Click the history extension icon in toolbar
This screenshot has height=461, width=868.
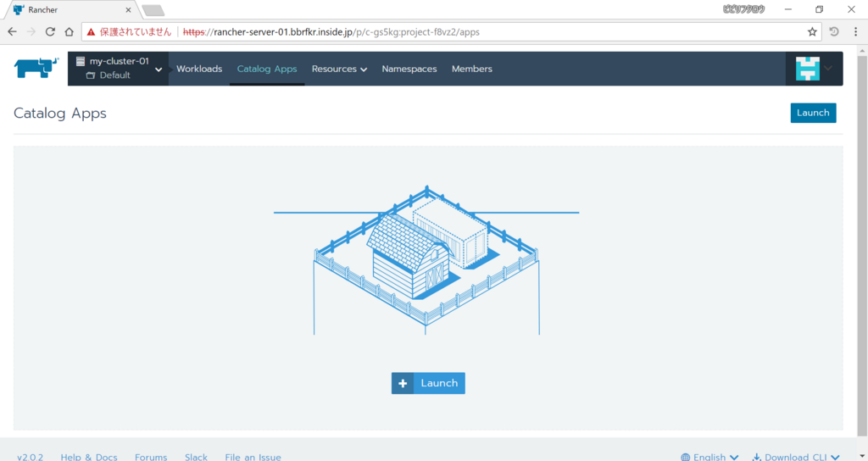[x=834, y=32]
